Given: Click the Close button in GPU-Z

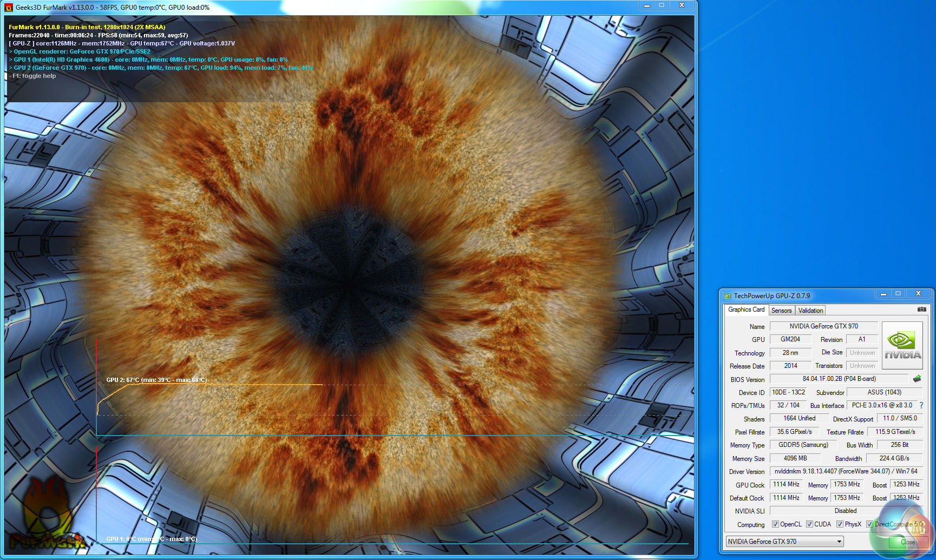Looking at the screenshot, I should 907,542.
